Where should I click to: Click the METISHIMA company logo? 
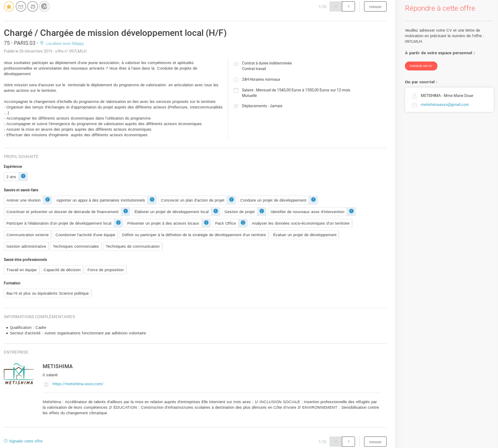pos(19,374)
